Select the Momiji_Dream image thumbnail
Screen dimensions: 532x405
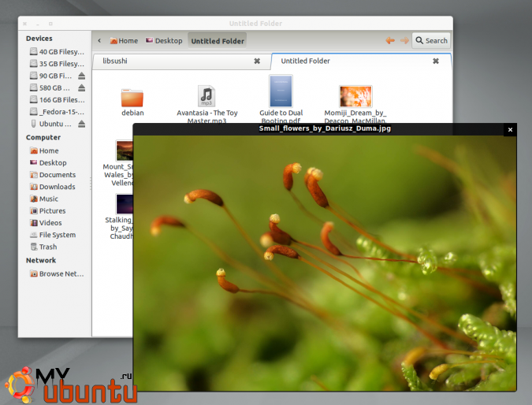(355, 96)
